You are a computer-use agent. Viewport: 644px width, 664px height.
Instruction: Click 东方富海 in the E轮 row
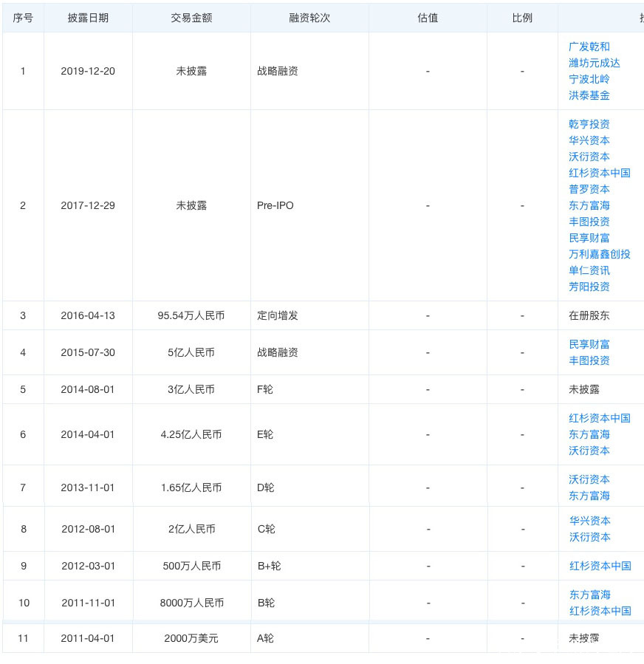point(589,434)
